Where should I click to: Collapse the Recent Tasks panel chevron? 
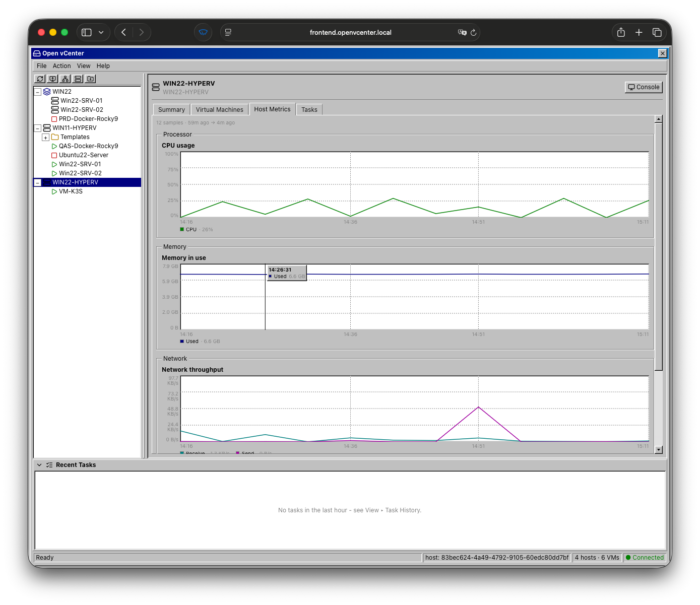pyautogui.click(x=39, y=465)
